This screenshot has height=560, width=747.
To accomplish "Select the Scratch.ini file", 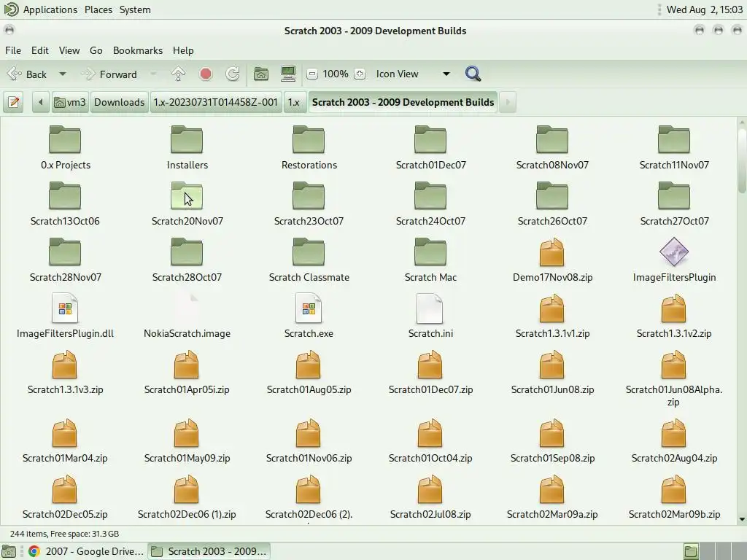I will click(x=430, y=316).
